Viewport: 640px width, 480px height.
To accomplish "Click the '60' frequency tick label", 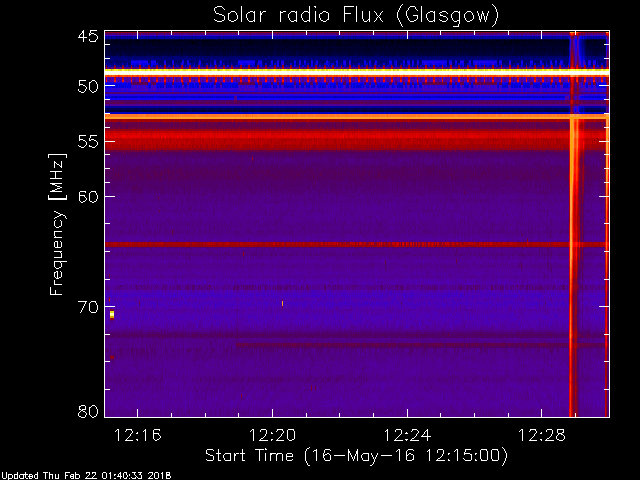I will [88, 197].
